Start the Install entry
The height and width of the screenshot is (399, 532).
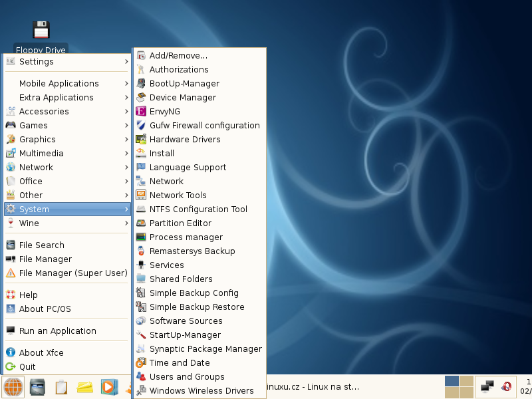coord(200,154)
